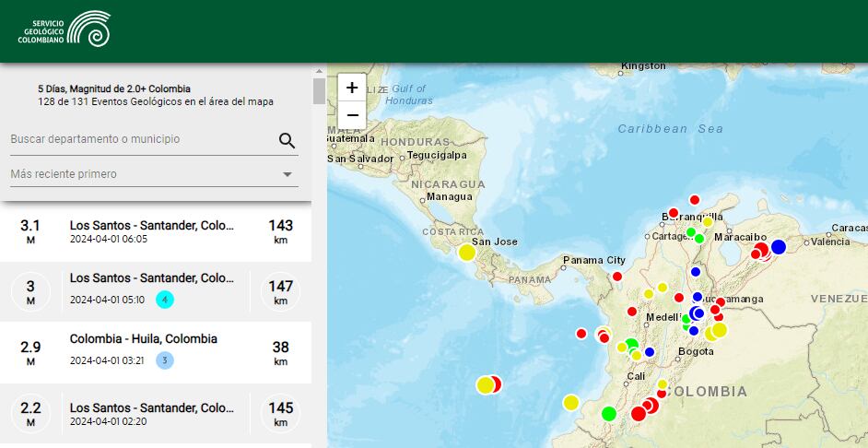Click the Servicio Geológico Colombiano logo
Viewport: 868px width, 448px height.
65,29
